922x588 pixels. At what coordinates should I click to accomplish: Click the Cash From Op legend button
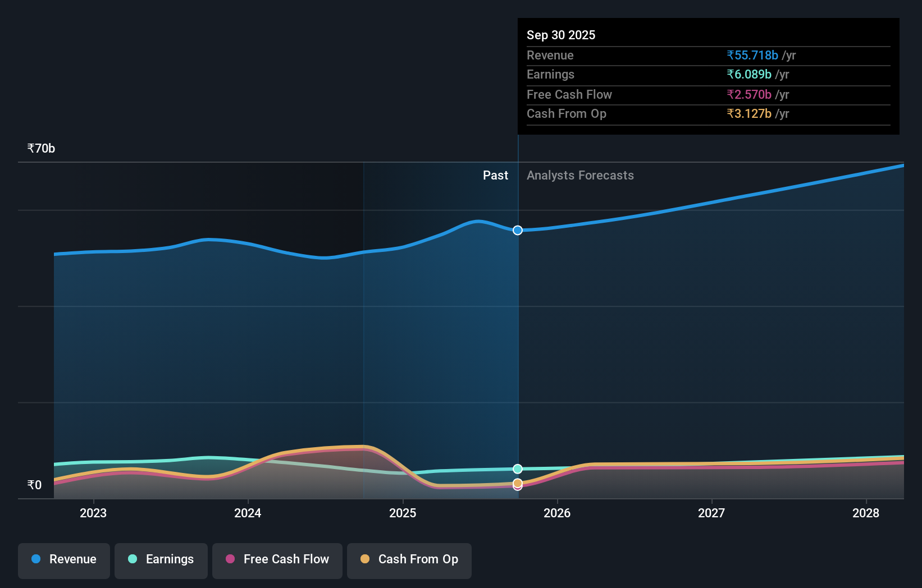coord(409,561)
